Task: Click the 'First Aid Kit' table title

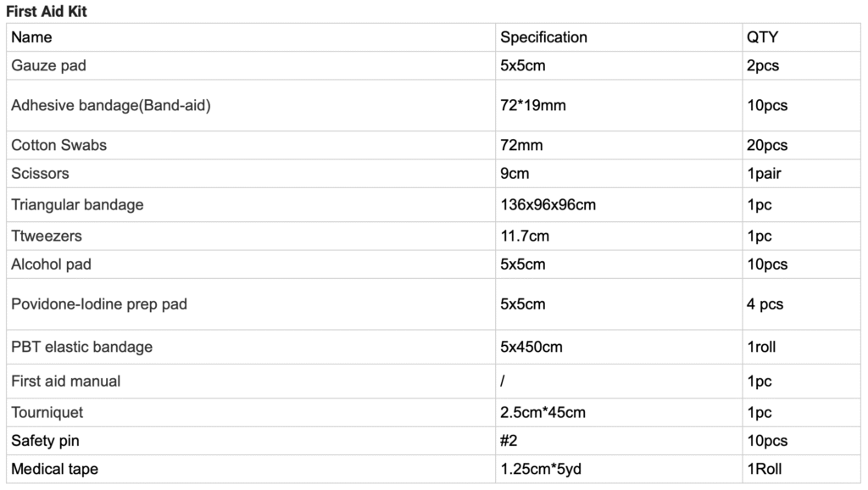Action: [x=47, y=12]
